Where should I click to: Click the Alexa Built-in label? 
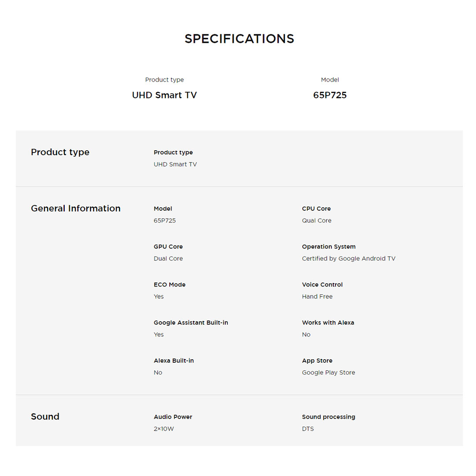tap(173, 361)
